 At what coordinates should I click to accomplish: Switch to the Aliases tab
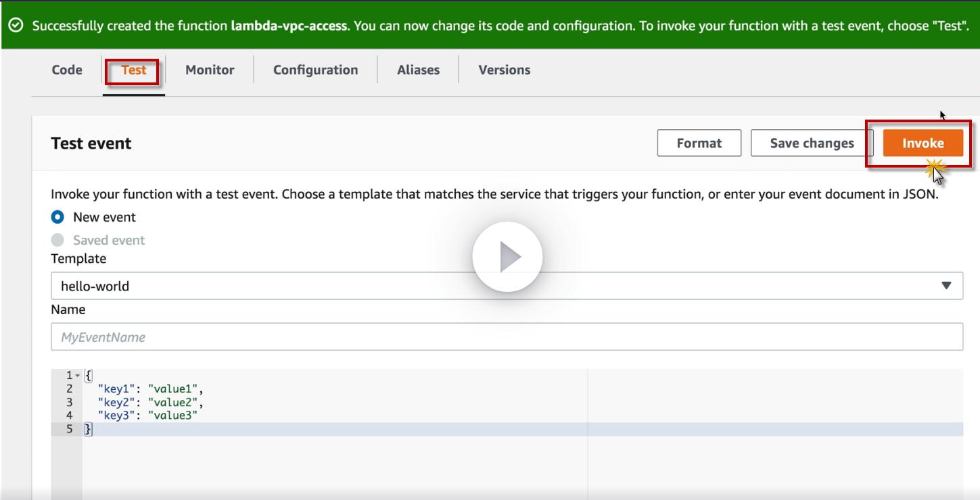click(x=418, y=70)
